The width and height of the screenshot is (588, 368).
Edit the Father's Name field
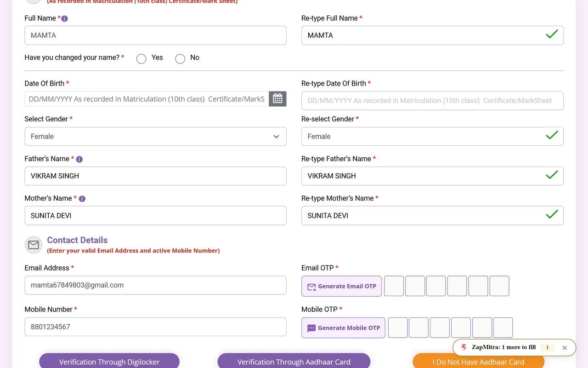[x=155, y=176]
